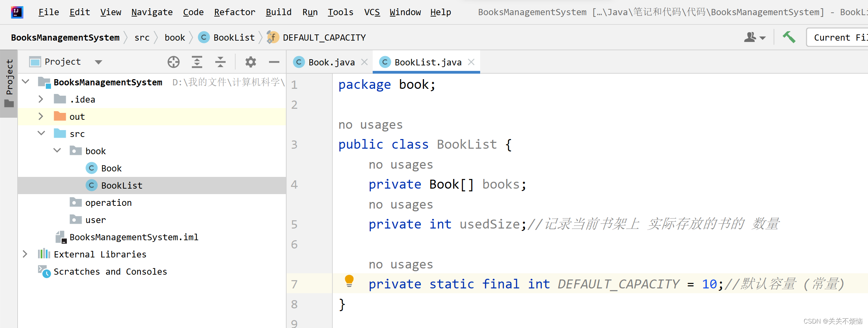
Task: Hide the Project panel with minus icon
Action: [274, 62]
